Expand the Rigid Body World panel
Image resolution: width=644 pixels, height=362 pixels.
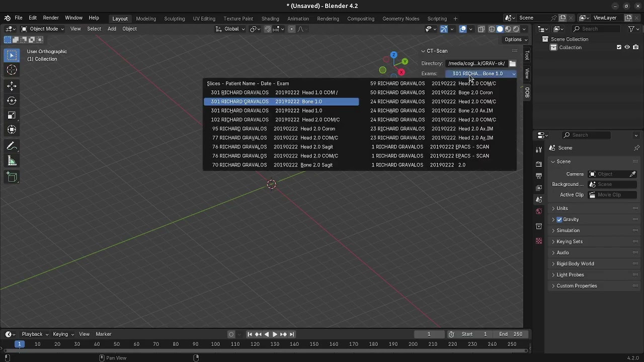pos(575,264)
